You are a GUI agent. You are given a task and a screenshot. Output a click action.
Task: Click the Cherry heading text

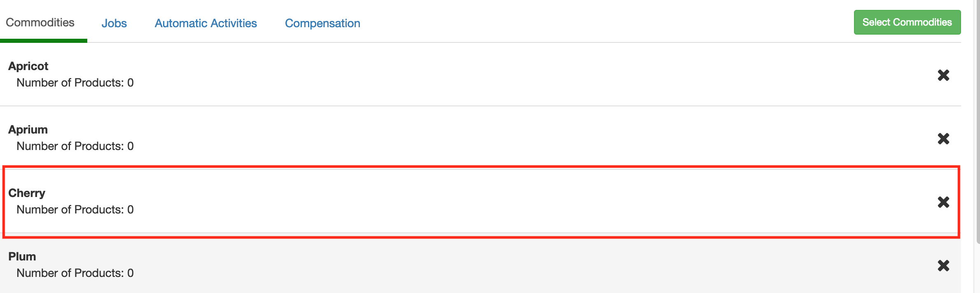pos(26,193)
